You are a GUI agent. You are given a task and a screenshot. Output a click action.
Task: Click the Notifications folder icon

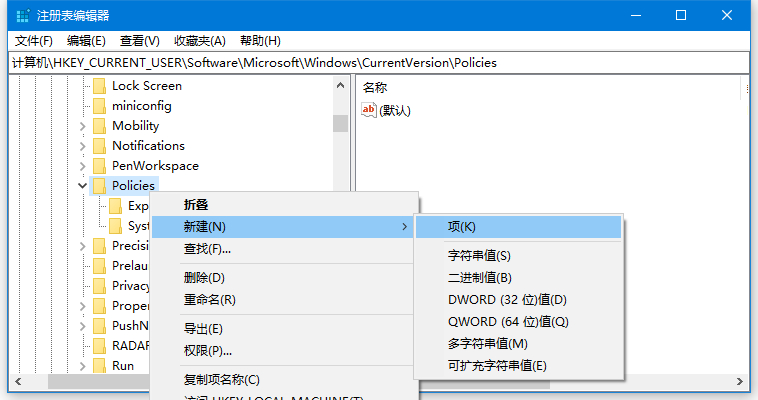point(100,146)
